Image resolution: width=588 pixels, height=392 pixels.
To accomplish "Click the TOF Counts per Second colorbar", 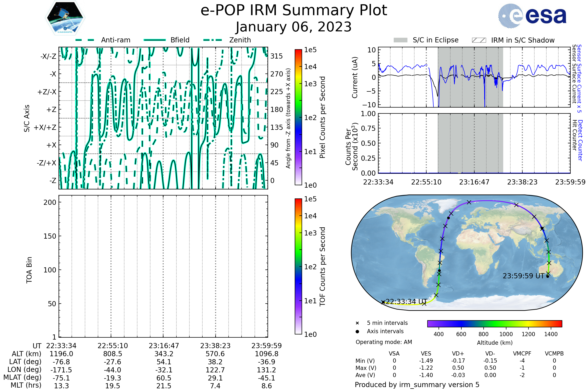I will [298, 267].
